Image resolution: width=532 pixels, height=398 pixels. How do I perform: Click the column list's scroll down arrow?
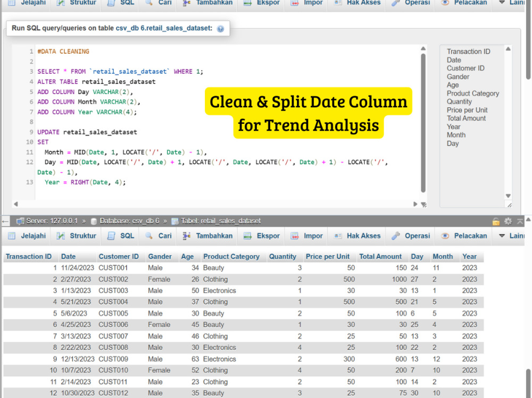pyautogui.click(x=508, y=196)
